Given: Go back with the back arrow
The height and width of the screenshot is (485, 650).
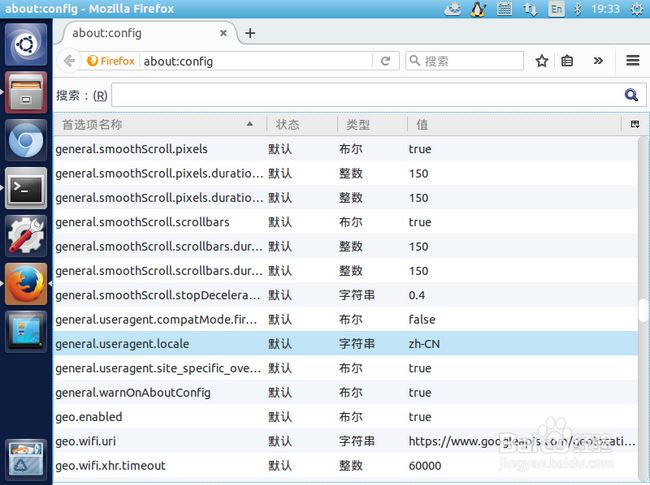Looking at the screenshot, I should 69,61.
